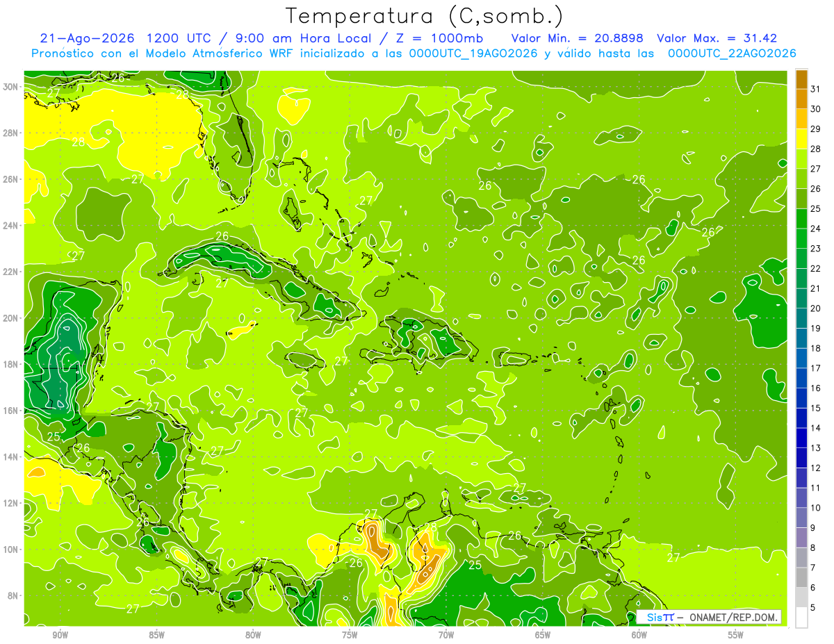Screen dimensions: 834x644
Task: Click the 70W longitude axis label
Action: [x=446, y=635]
